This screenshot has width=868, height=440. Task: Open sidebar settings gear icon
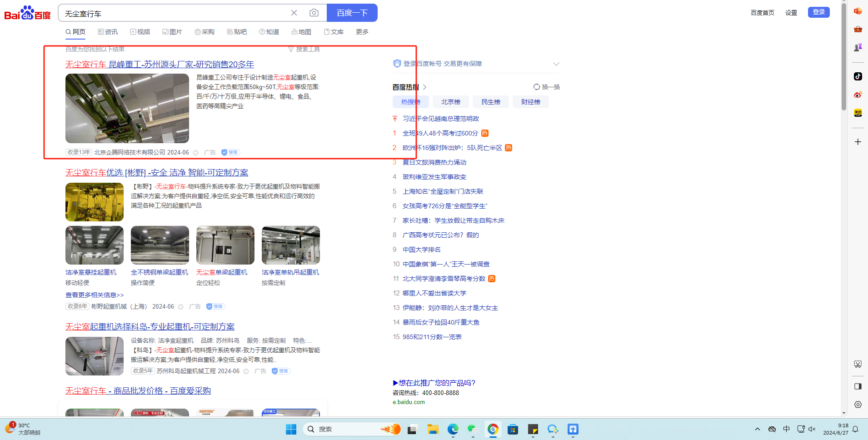(x=858, y=405)
